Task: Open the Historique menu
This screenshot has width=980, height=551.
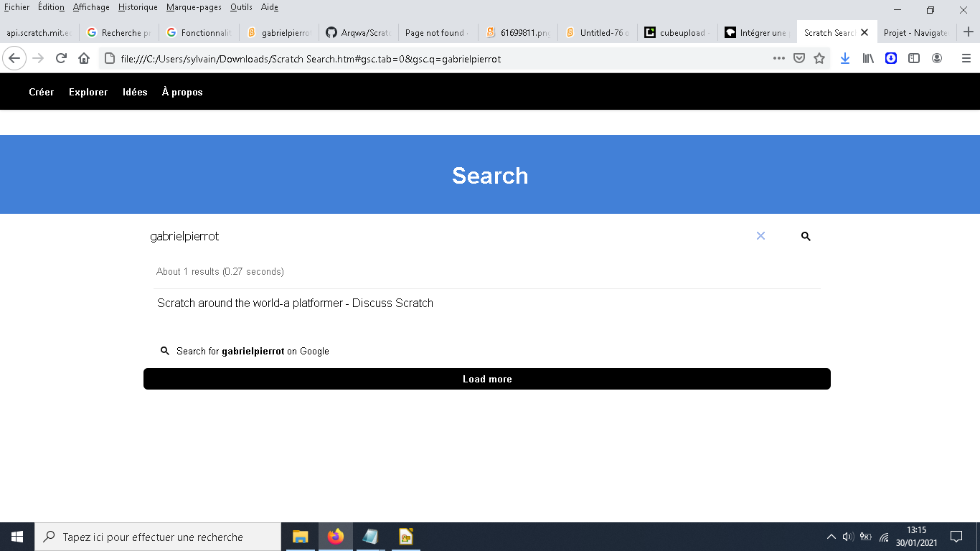Action: click(138, 7)
